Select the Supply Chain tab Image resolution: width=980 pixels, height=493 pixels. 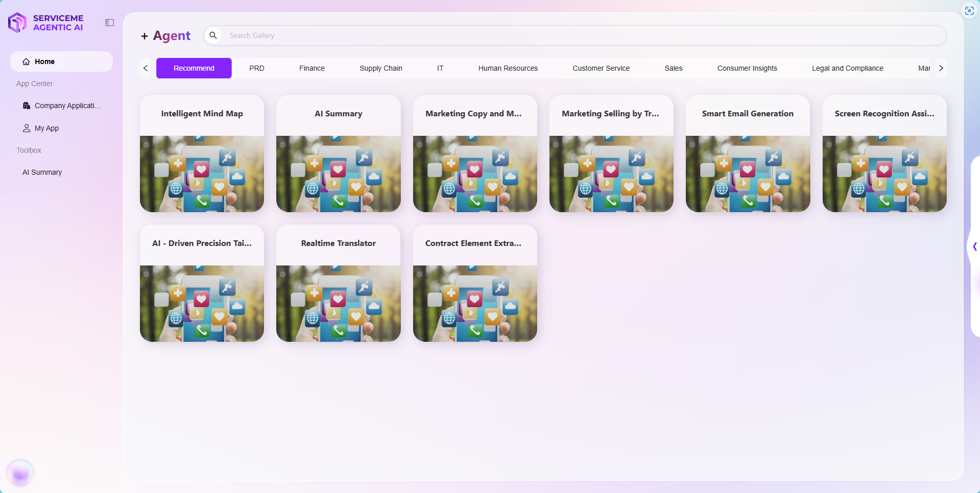(381, 68)
